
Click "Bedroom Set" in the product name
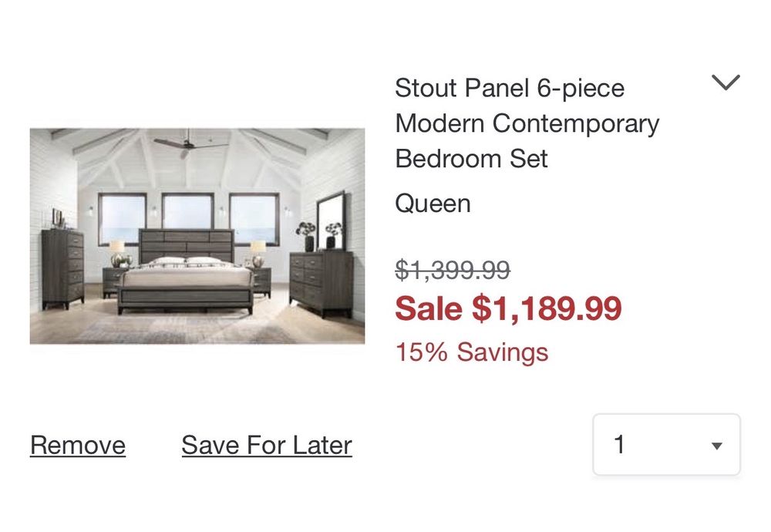[x=471, y=159]
